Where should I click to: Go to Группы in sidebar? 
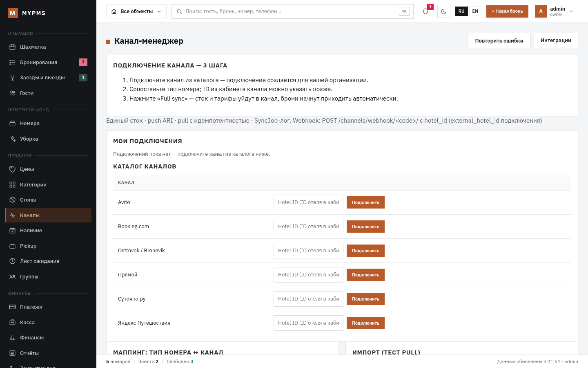click(x=48, y=277)
